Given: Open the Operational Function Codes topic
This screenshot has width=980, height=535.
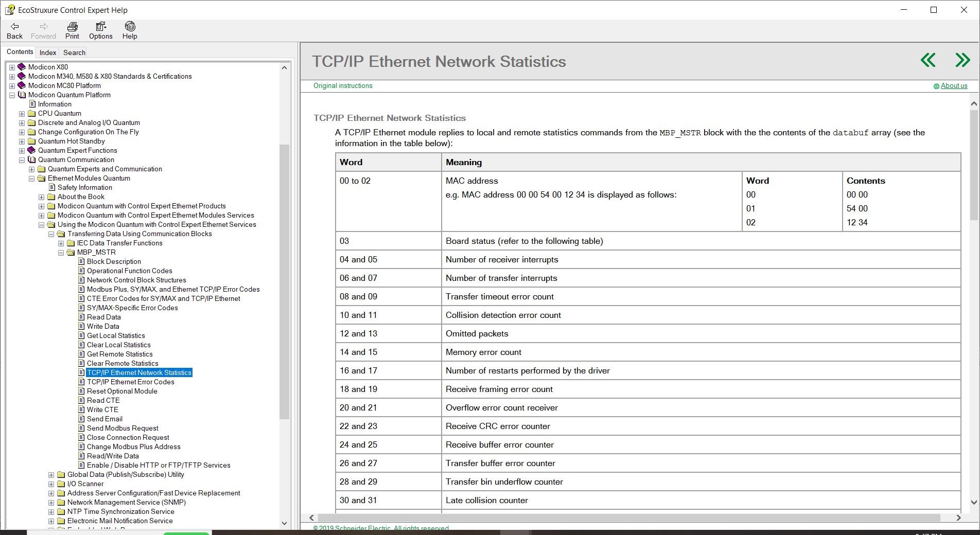Looking at the screenshot, I should coord(130,271).
